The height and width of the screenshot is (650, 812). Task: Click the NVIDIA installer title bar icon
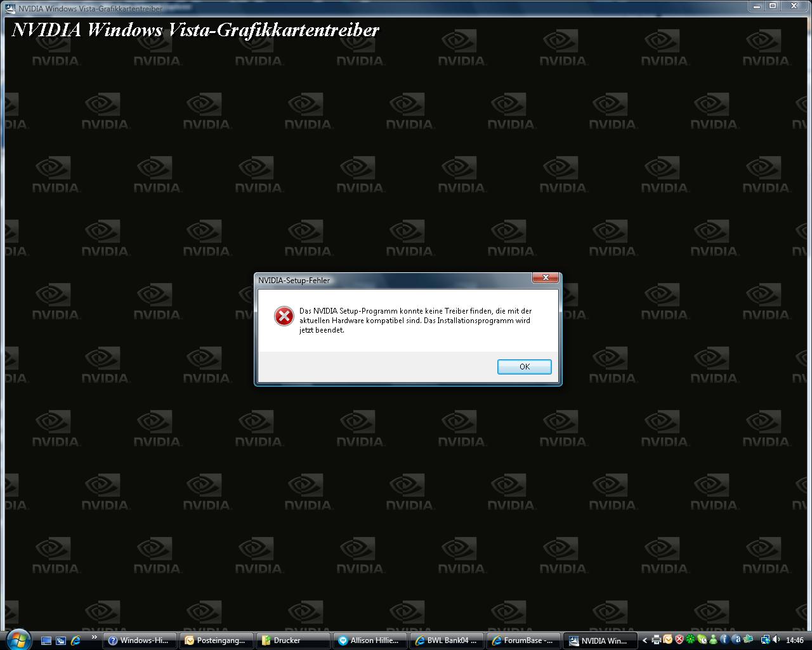[x=10, y=8]
